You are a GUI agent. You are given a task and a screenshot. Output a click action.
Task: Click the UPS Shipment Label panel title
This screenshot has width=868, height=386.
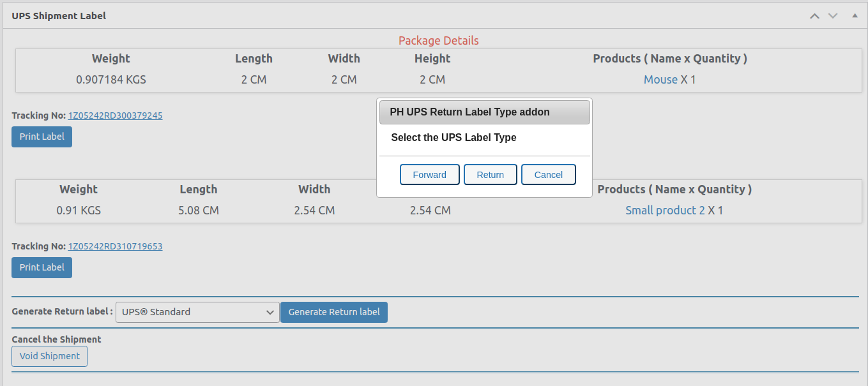point(59,16)
